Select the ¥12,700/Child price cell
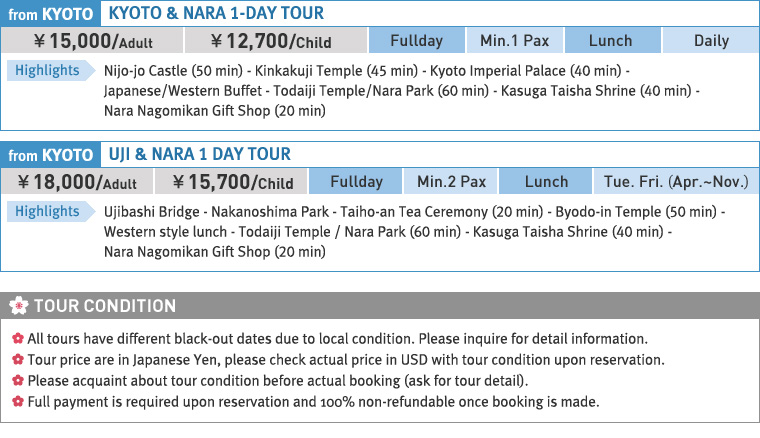 pyautogui.click(x=266, y=41)
